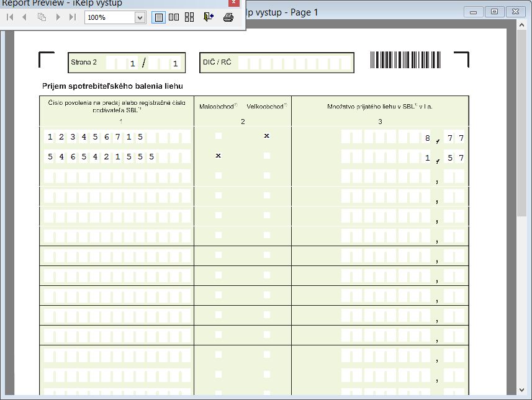
Task: Click the go-to-page icon
Action: tap(42, 17)
